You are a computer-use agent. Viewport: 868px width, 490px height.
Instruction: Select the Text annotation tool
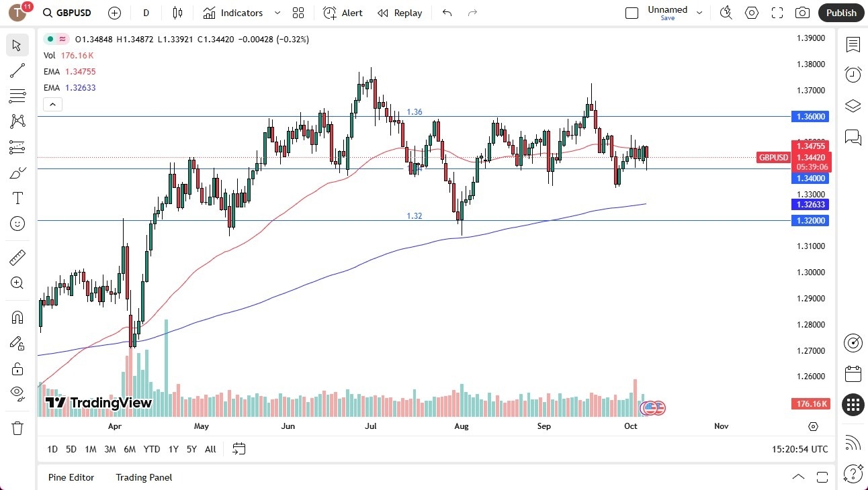click(17, 197)
